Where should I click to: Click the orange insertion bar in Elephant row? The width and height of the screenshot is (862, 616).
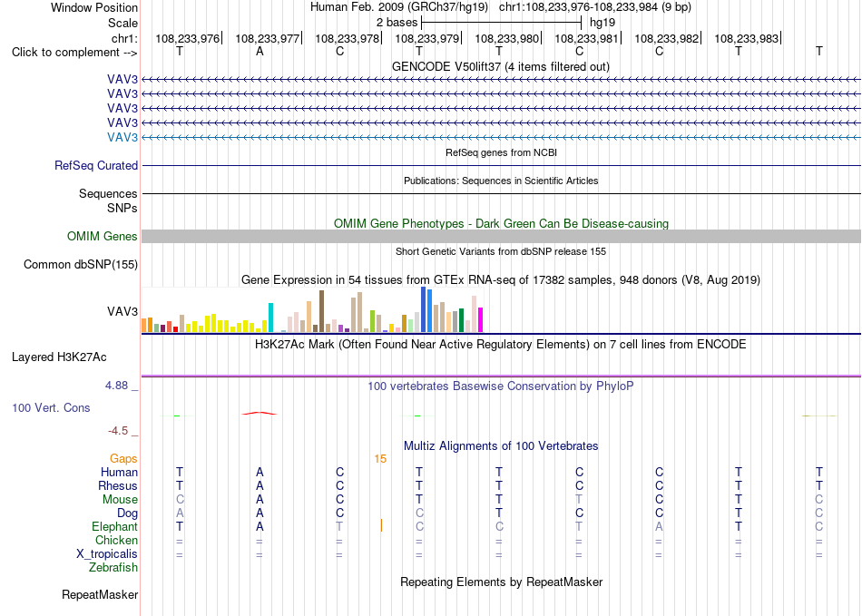pyautogui.click(x=381, y=526)
